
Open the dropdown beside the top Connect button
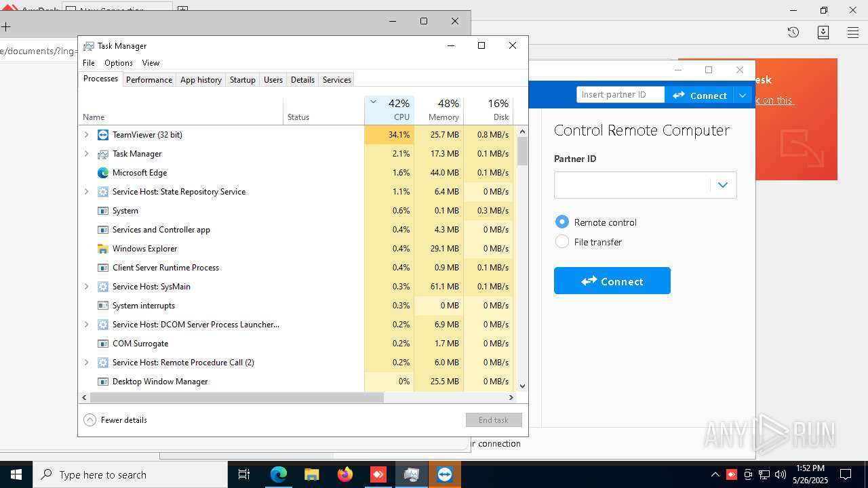pyautogui.click(x=743, y=95)
